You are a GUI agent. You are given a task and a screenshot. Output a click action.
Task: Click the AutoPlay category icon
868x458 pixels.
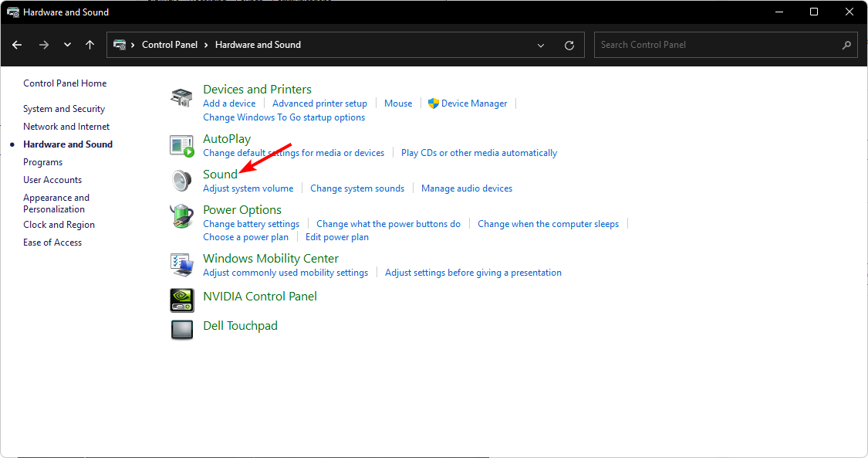[181, 145]
